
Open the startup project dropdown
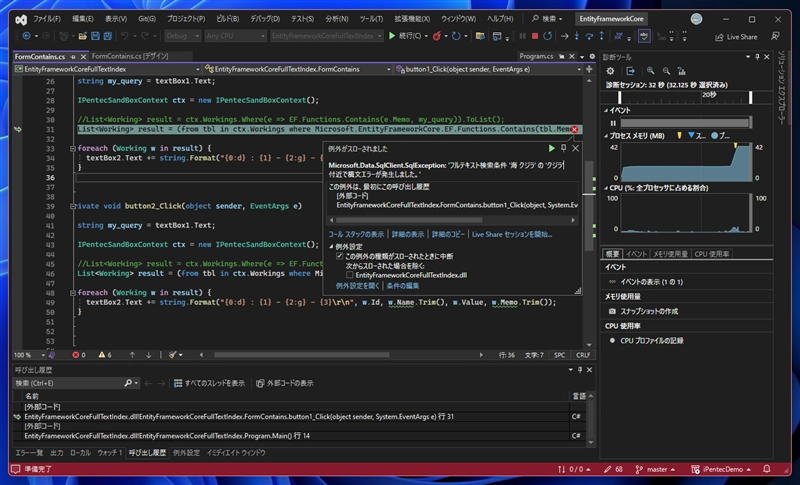click(x=327, y=36)
